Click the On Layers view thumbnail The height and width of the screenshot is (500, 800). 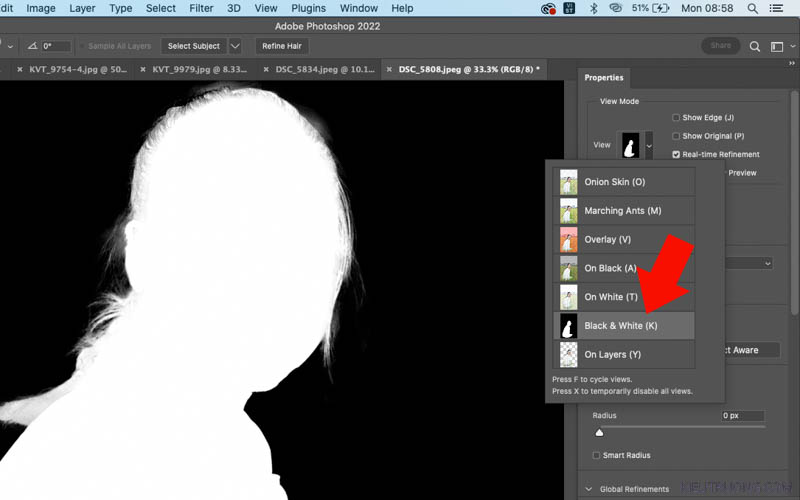click(568, 355)
